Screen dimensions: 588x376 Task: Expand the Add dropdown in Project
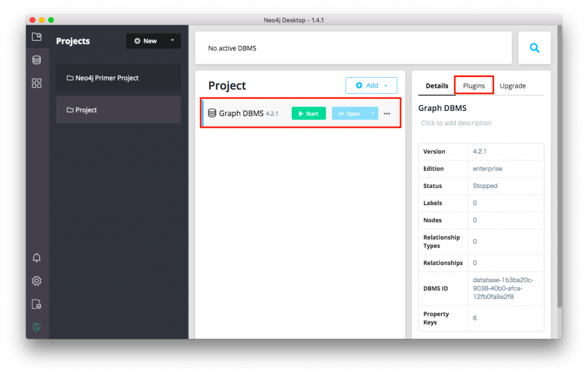(x=385, y=86)
